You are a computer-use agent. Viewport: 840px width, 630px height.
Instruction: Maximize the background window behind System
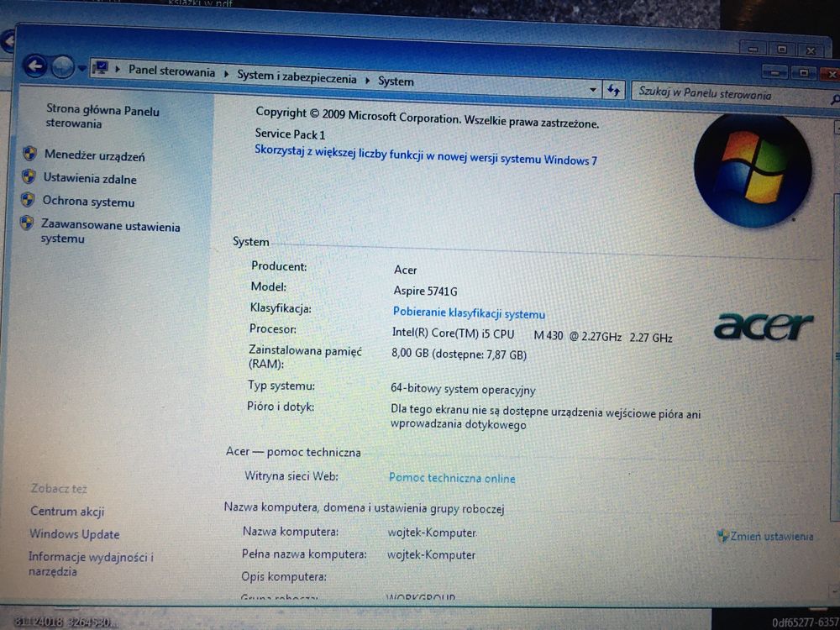tap(781, 50)
